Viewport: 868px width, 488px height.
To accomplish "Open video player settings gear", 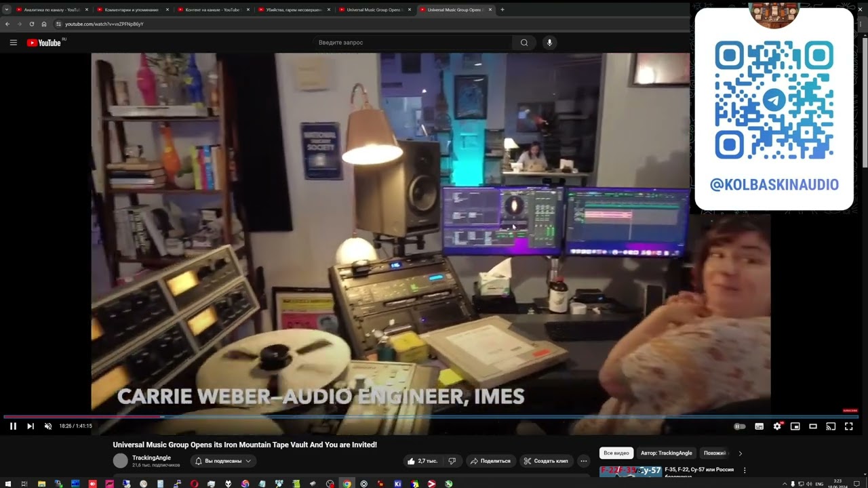I will (x=777, y=426).
